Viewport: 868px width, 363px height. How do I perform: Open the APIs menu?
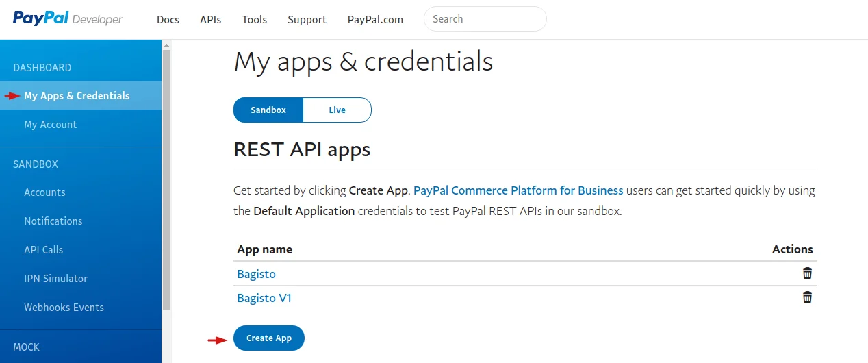pos(210,19)
